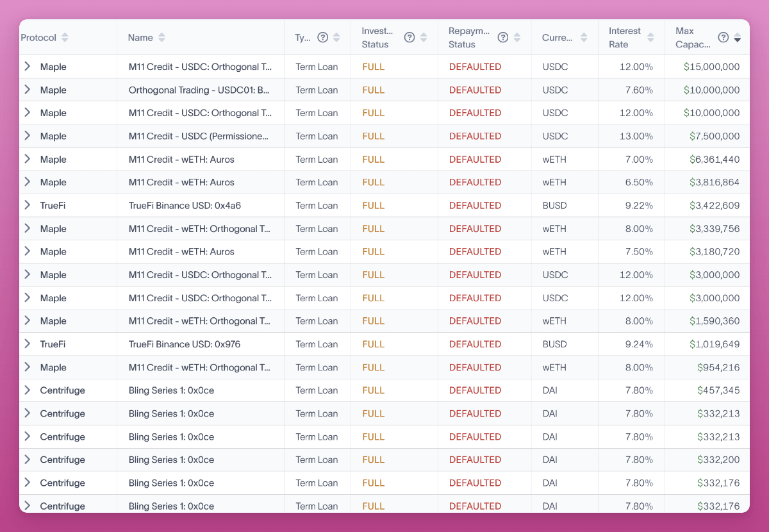Expand the Centrifuge row with $457,345 capacity
This screenshot has width=769, height=532.
pyautogui.click(x=28, y=390)
